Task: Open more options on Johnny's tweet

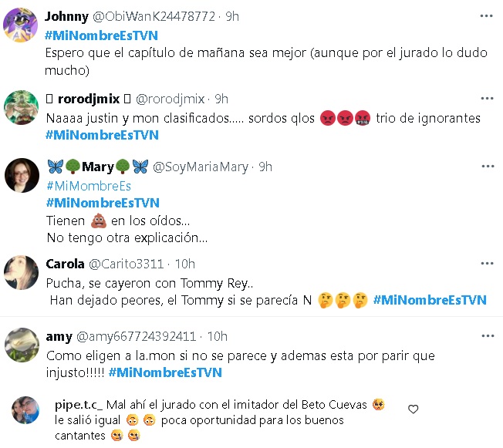Action: pyautogui.click(x=486, y=16)
